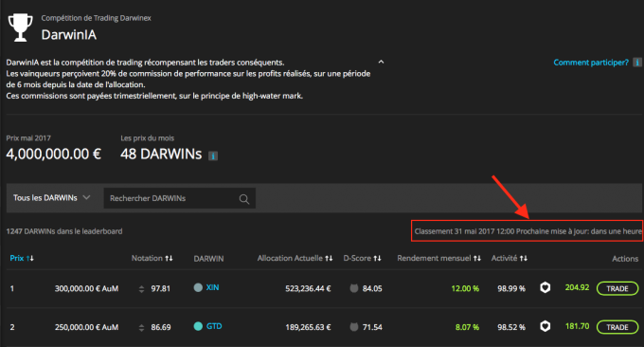Sort by Activité column header
This screenshot has height=347, width=644.
(x=510, y=258)
